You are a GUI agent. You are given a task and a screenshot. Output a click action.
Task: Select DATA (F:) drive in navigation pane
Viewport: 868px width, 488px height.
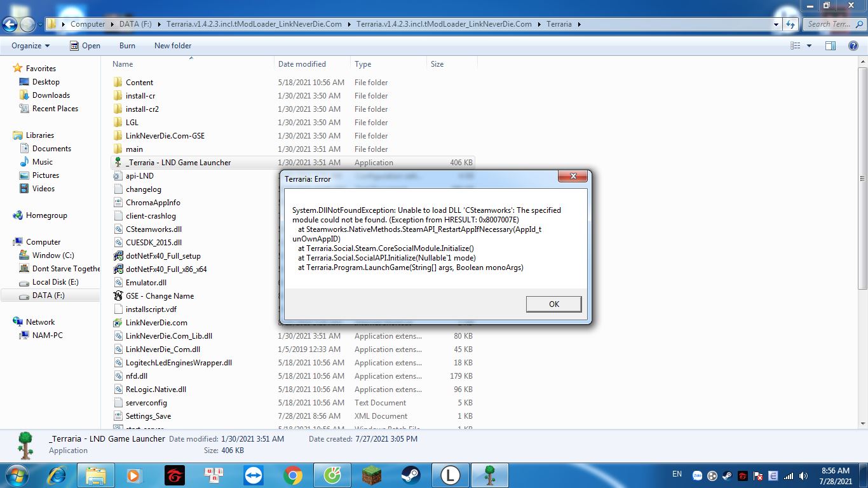[48, 295]
